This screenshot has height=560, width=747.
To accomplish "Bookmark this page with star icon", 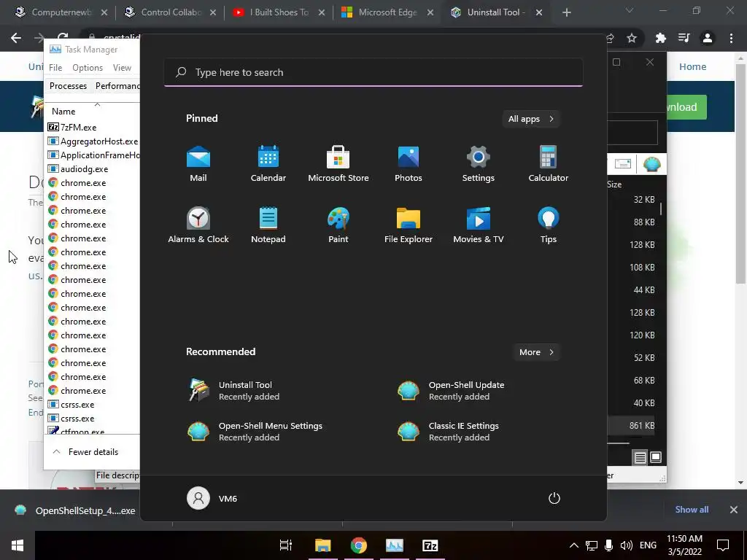I will click(632, 38).
